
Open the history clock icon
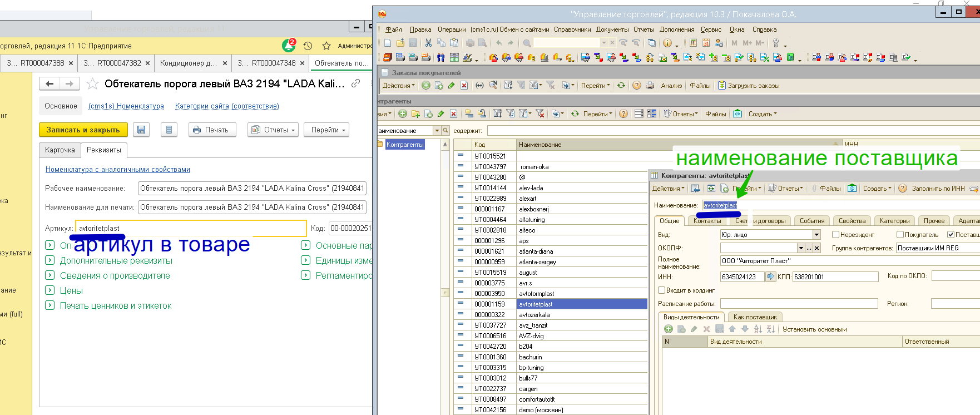point(308,46)
